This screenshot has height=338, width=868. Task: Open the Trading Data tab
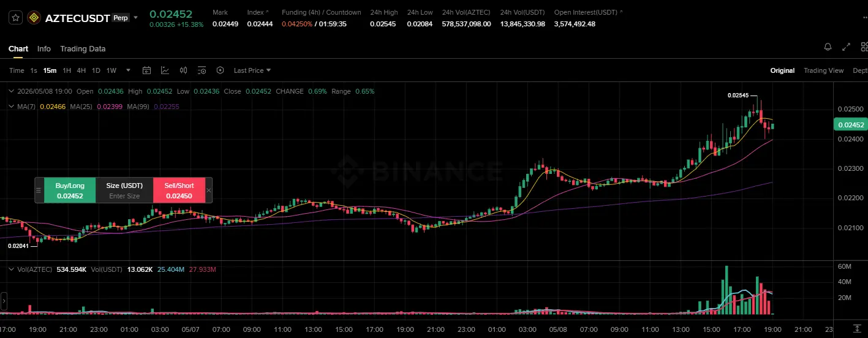pyautogui.click(x=83, y=49)
